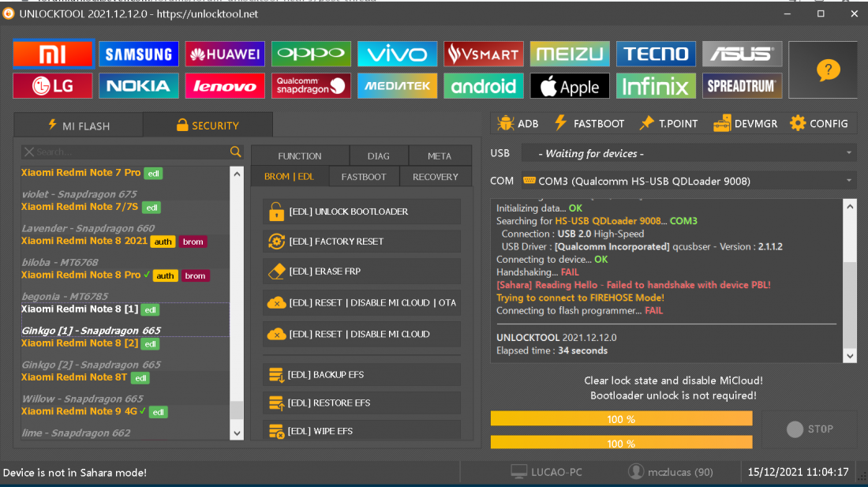Select Xiaomi Redmi Note 8 [1]

tap(80, 309)
